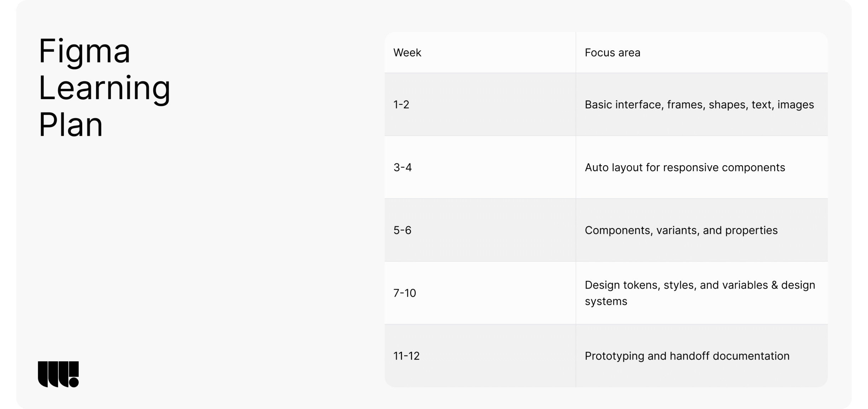
Task: Click 'Auto layout for responsive components' text
Action: point(684,167)
